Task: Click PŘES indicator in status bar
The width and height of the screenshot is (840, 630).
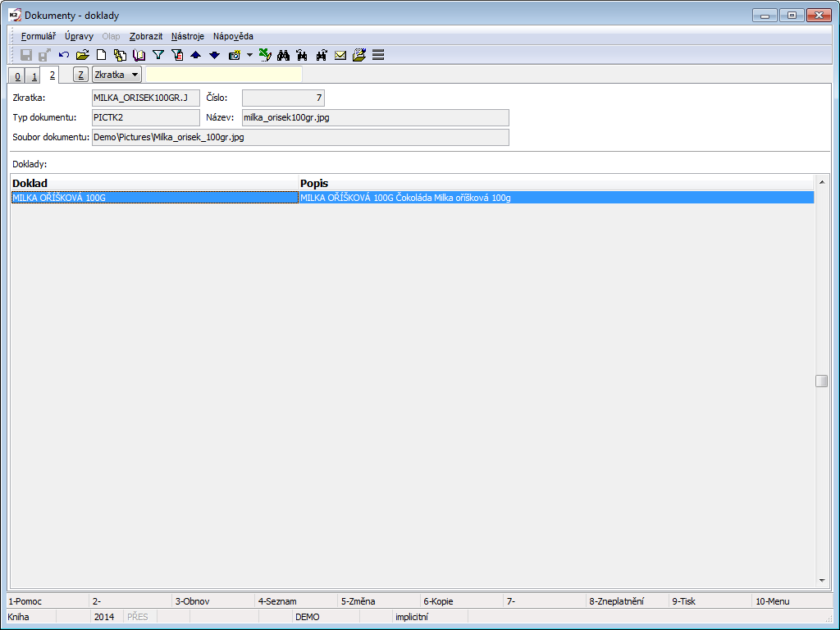Action: 138,617
